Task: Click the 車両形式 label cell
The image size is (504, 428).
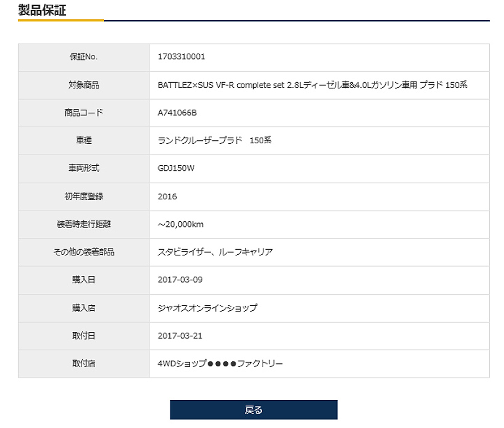Action: (84, 168)
